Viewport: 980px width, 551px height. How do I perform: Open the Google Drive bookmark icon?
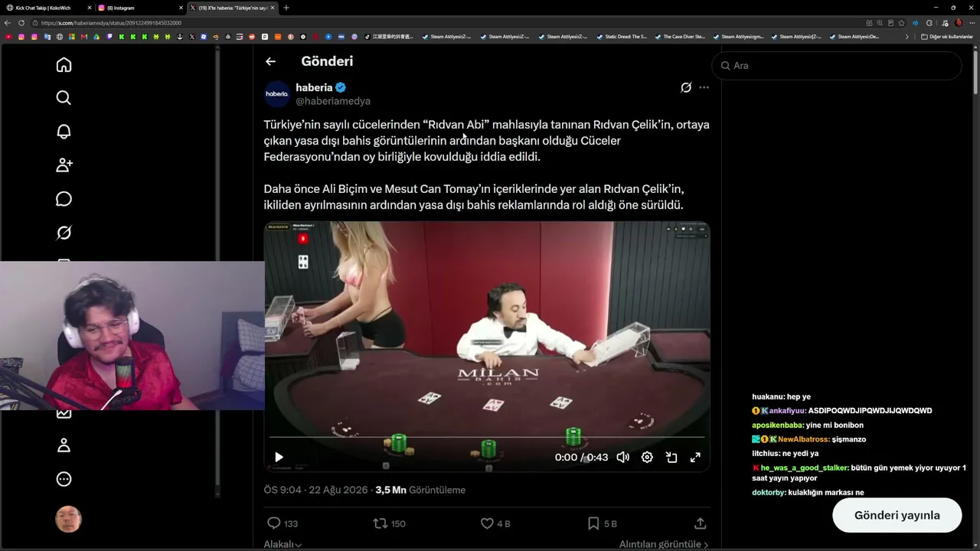pyautogui.click(x=96, y=37)
